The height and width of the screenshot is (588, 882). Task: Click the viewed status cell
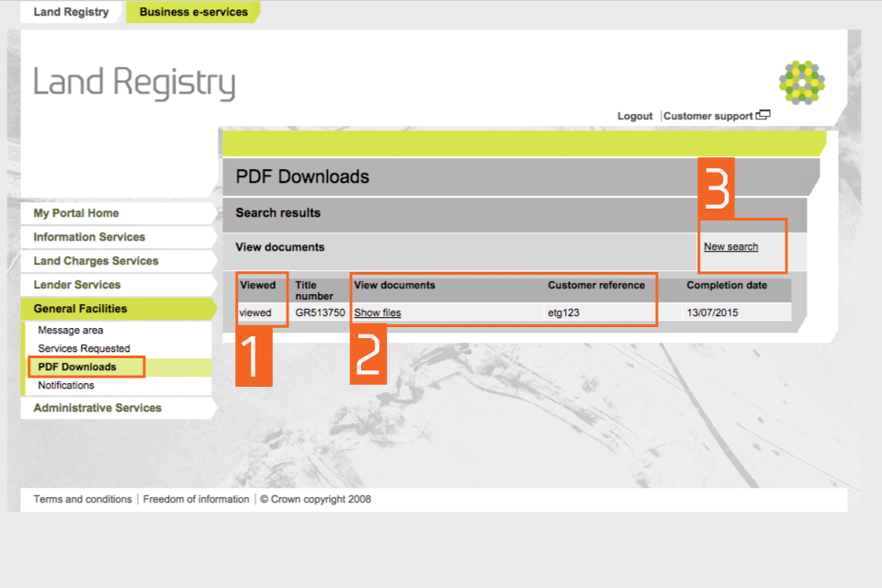(x=255, y=312)
